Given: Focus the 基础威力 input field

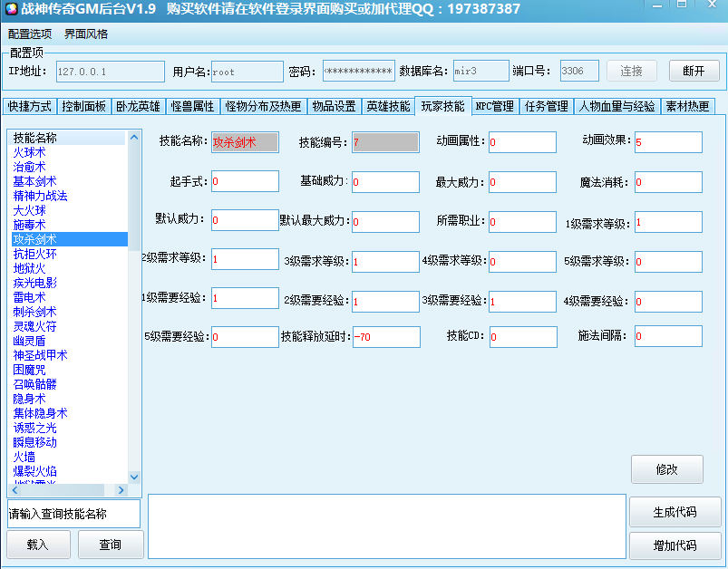Looking at the screenshot, I should point(386,182).
